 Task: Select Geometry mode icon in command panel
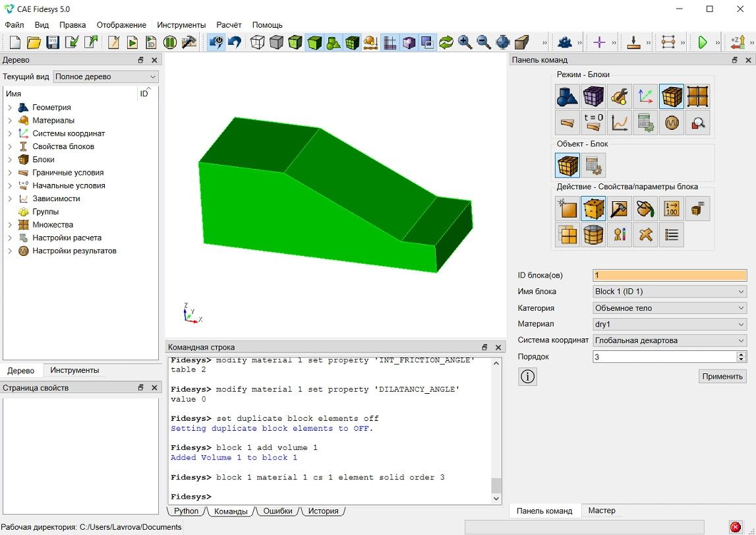click(567, 96)
